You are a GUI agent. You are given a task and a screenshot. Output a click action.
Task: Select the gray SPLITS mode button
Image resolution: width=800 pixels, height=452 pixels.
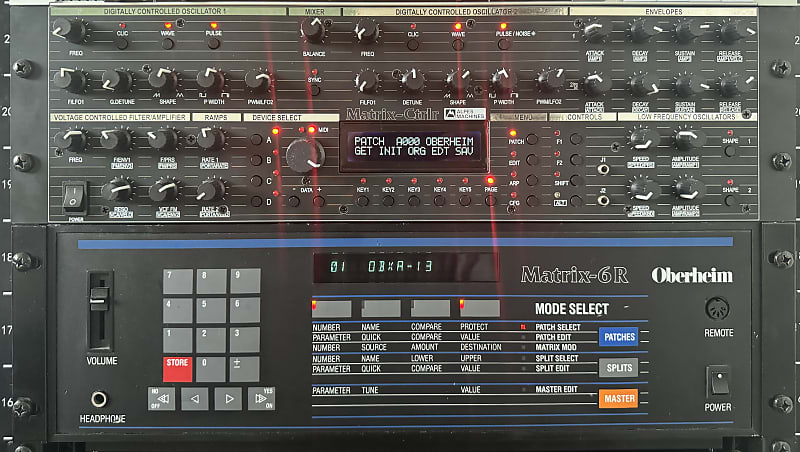619,367
